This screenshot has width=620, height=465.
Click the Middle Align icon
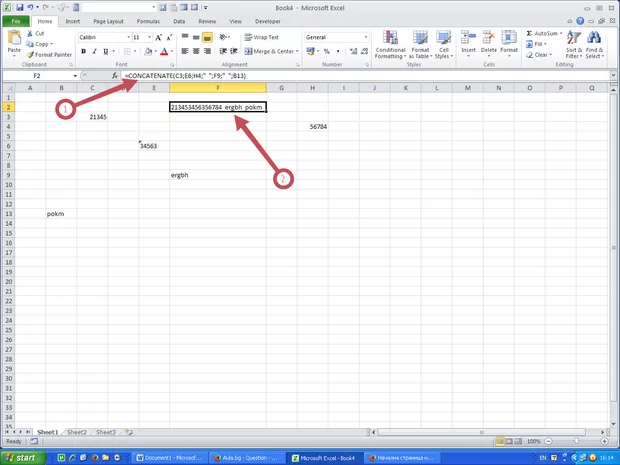[x=196, y=37]
